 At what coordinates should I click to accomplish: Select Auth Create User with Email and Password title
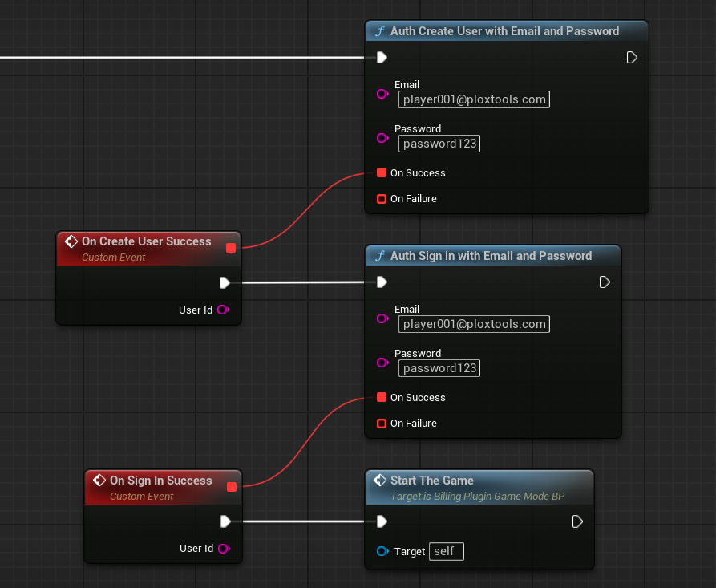(x=504, y=31)
